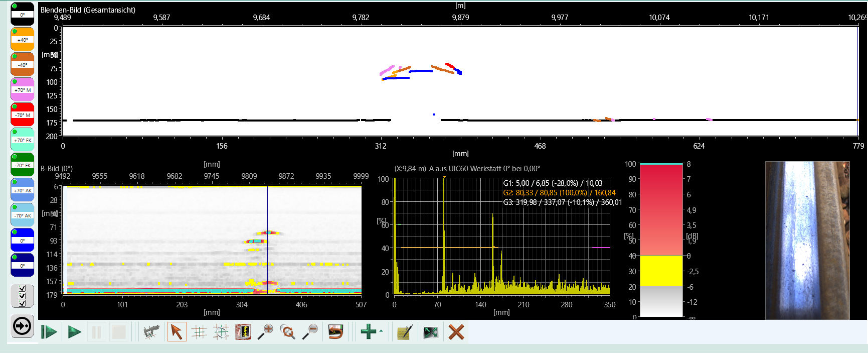Toggle the red -70° M channel
This screenshot has height=354, width=868.
point(23,114)
